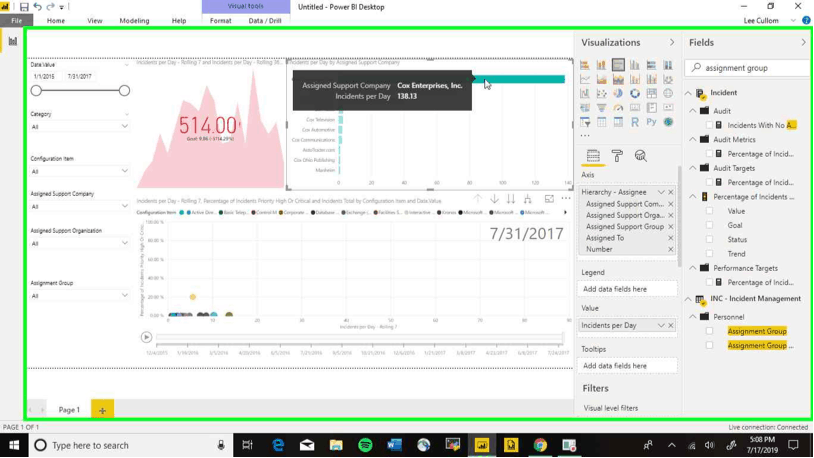Select the Stacked column chart visualization
The image size is (814, 458).
click(x=601, y=65)
